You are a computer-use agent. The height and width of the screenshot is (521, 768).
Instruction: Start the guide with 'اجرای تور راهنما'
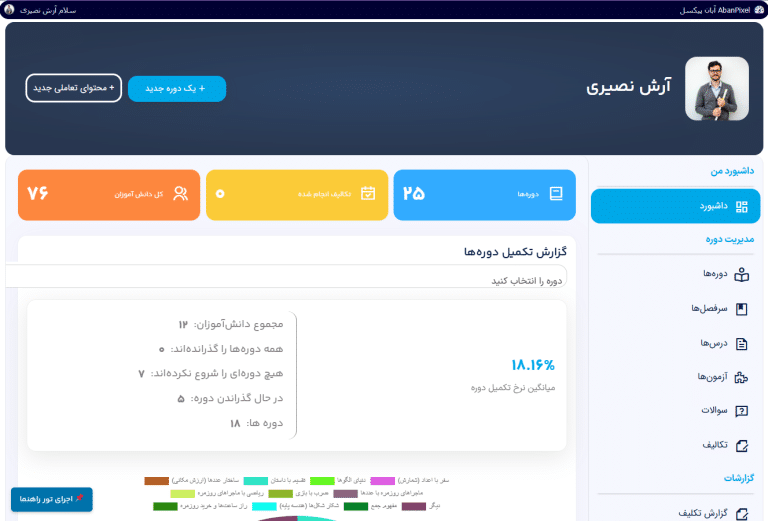(x=52, y=498)
